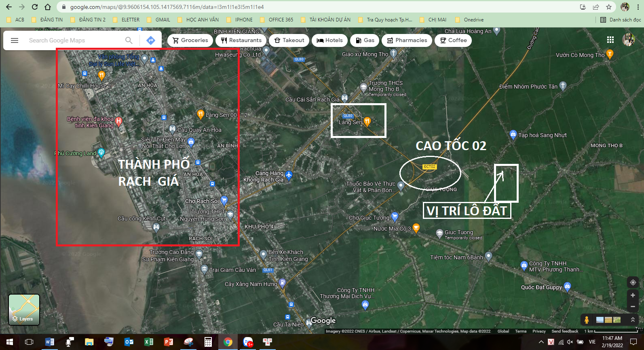Image resolution: width=644 pixels, height=350 pixels.
Task: Select the Coffee category chip
Action: 453,40
